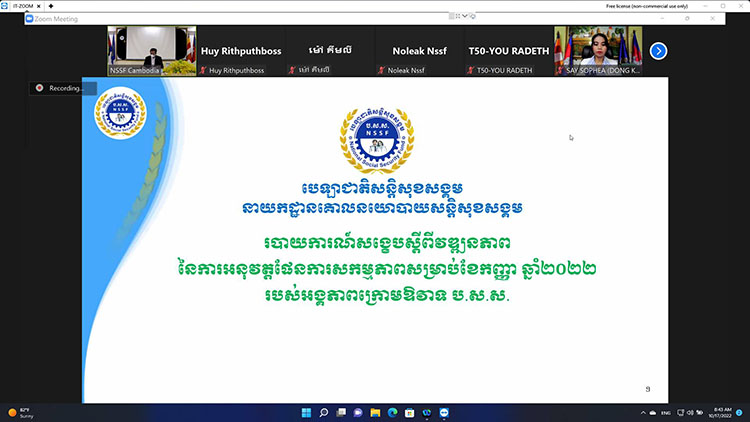Image resolution: width=750 pixels, height=422 pixels.
Task: Click the free license notice text
Action: [x=647, y=6]
